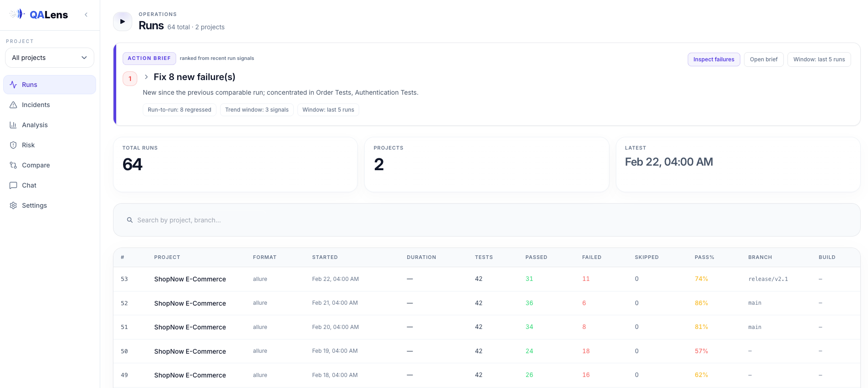Click the Run-to-run: 8 regressed chip
The height and width of the screenshot is (388, 868).
click(179, 110)
